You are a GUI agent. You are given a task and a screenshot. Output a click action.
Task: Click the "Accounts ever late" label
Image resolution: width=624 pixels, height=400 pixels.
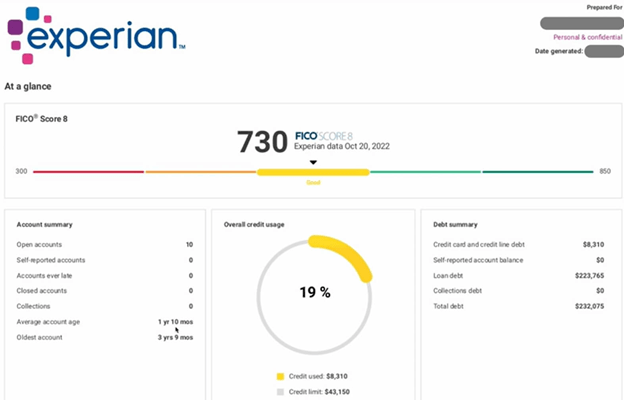point(44,275)
